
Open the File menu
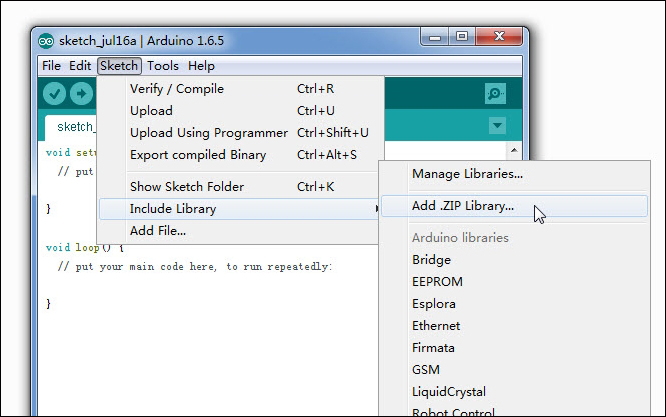(x=51, y=66)
